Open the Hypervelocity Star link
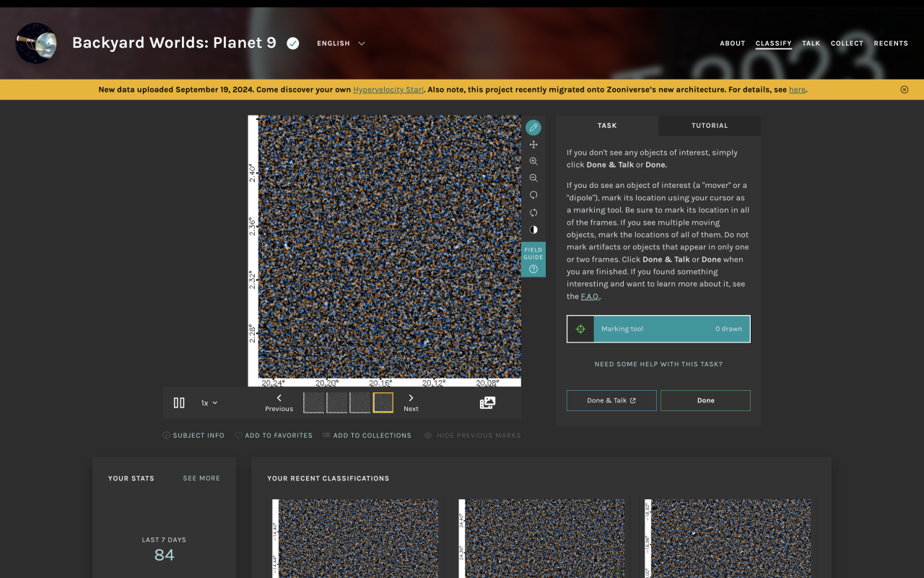Viewport: 924px width, 578px height. 388,90
